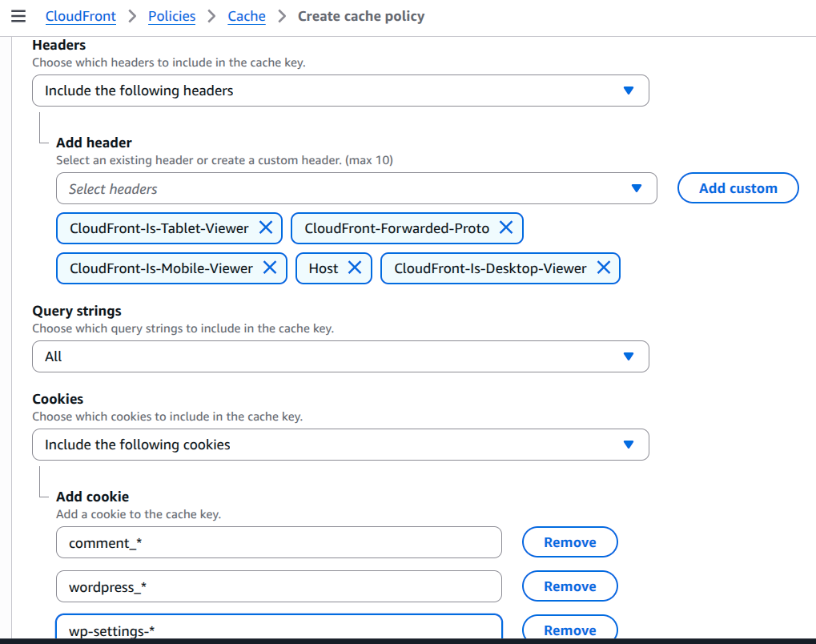Viewport: 816px width, 644px height.
Task: Click the Add custom header button
Action: click(x=738, y=188)
